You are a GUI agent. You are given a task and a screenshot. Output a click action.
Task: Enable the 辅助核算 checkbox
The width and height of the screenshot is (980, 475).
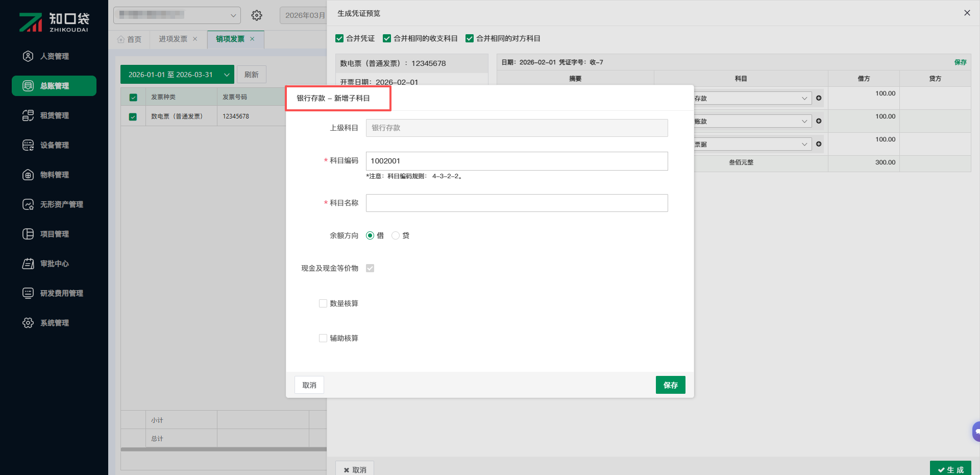point(323,338)
